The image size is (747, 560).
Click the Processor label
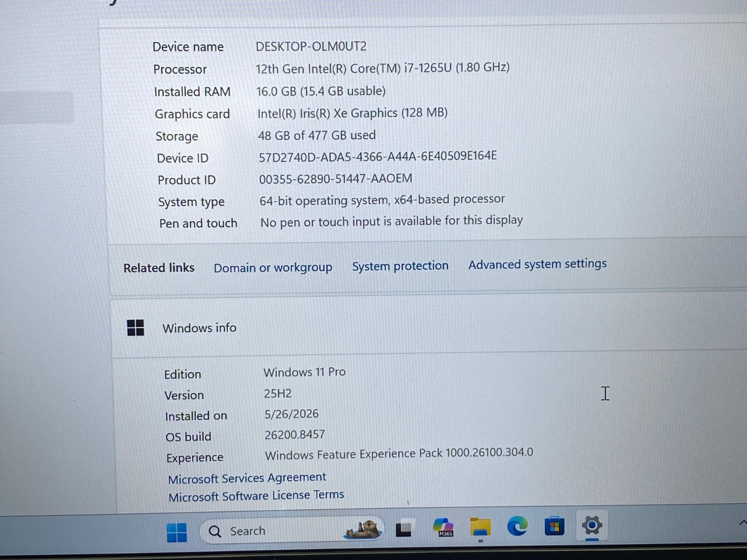(x=180, y=70)
